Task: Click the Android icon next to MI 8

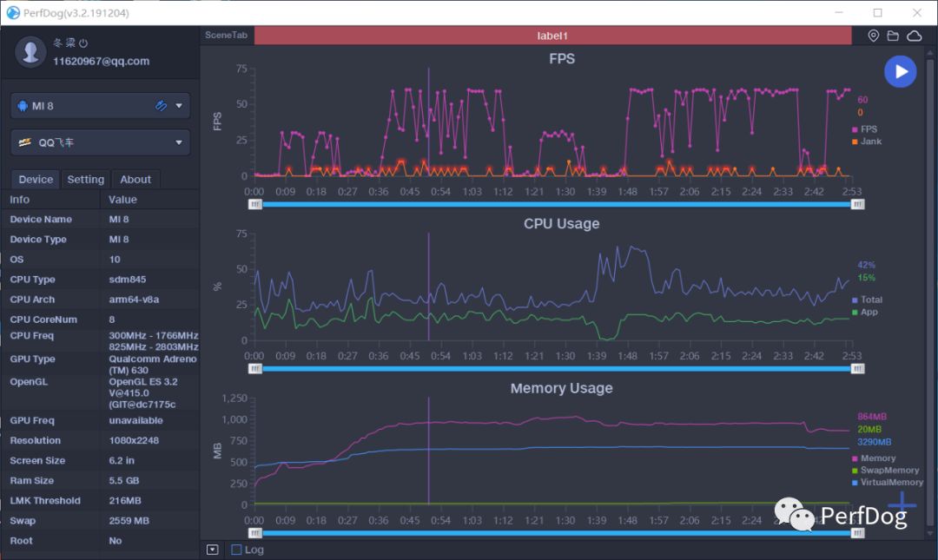Action: 23,106
